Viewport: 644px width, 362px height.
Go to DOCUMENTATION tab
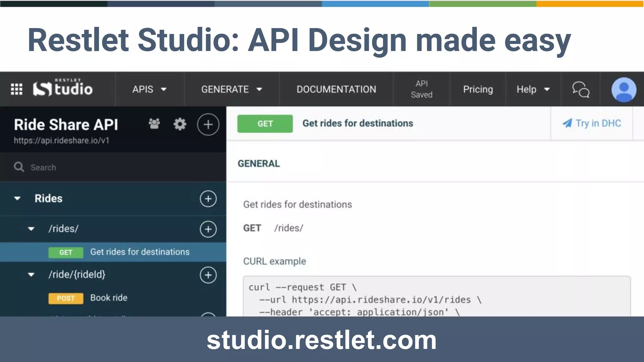click(336, 89)
